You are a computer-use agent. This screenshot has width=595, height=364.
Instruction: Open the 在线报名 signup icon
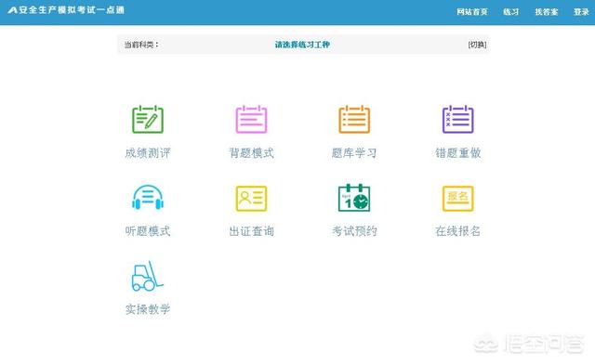(x=458, y=199)
